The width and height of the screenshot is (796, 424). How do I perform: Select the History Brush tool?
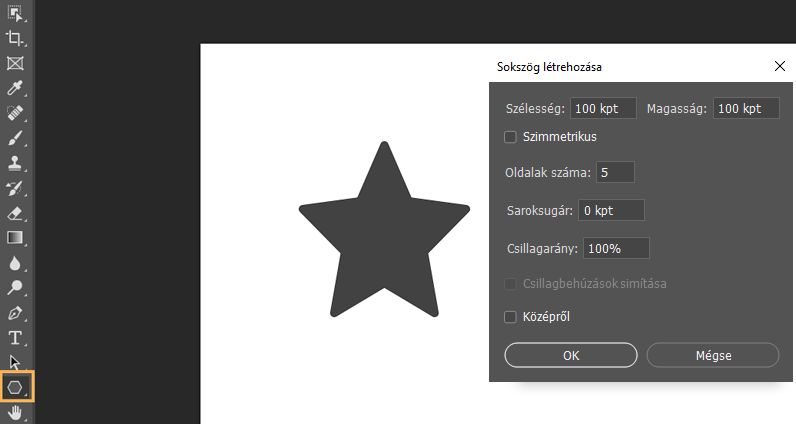tap(15, 188)
